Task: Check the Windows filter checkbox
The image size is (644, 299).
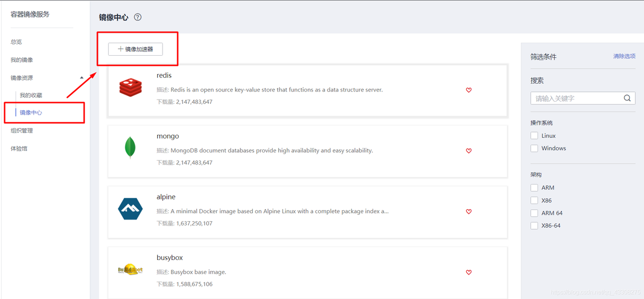Action: (534, 149)
